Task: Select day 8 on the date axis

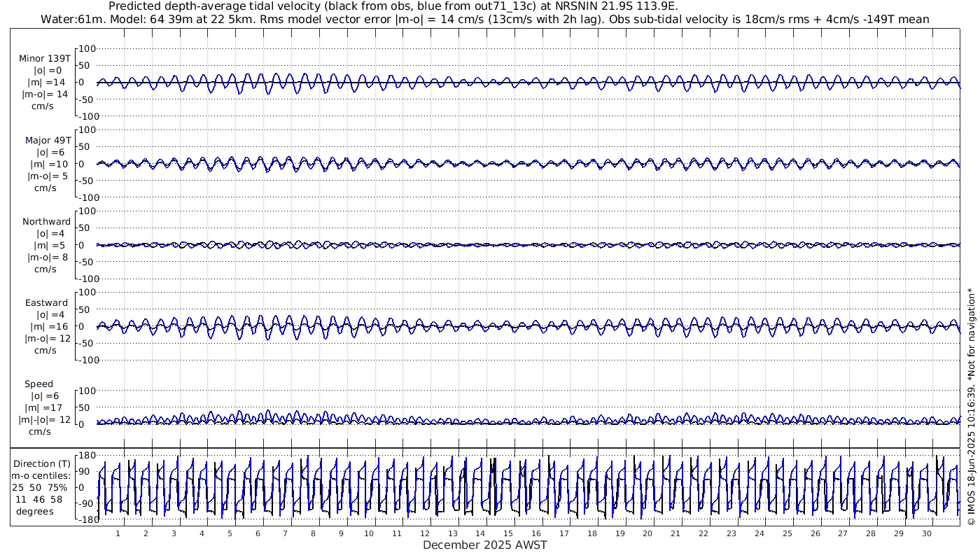Action: click(x=313, y=533)
